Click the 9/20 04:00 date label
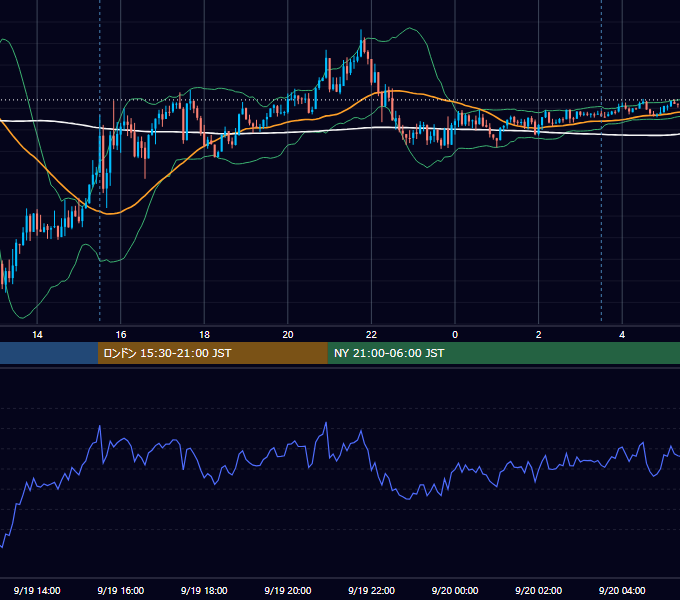 (x=622, y=590)
